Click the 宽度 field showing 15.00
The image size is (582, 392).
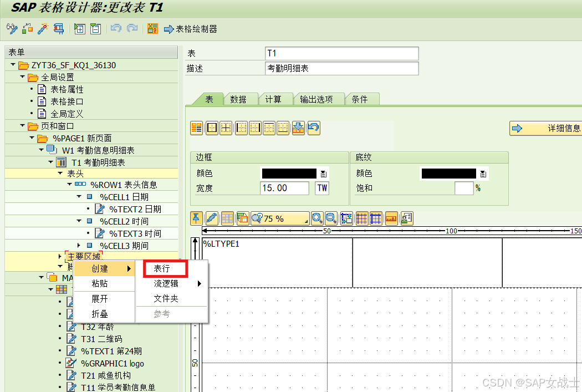[x=285, y=188]
